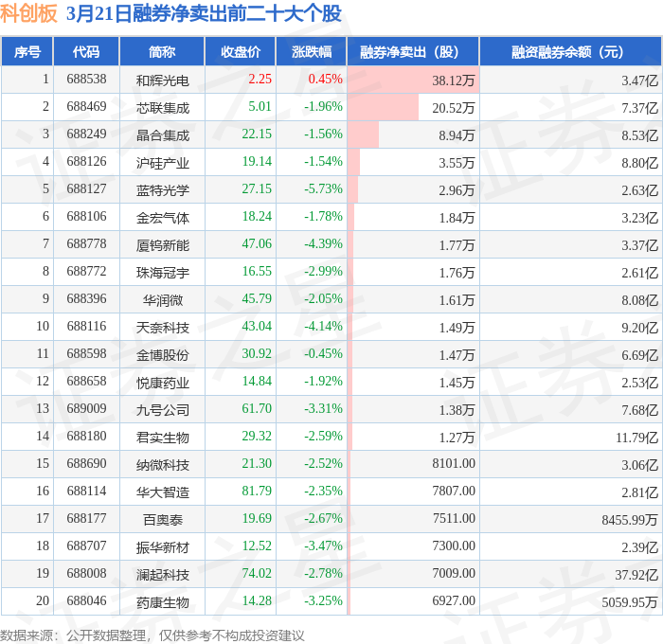Click the closing price 2.25

260,79
